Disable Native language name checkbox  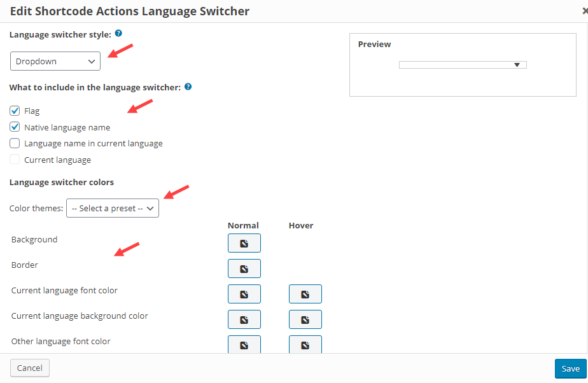point(15,127)
